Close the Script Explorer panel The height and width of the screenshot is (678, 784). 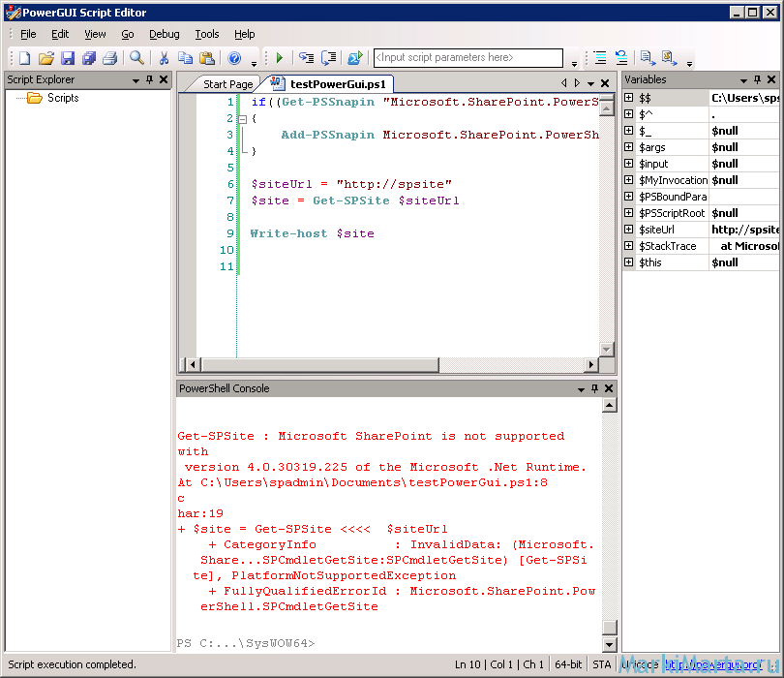pos(164,79)
